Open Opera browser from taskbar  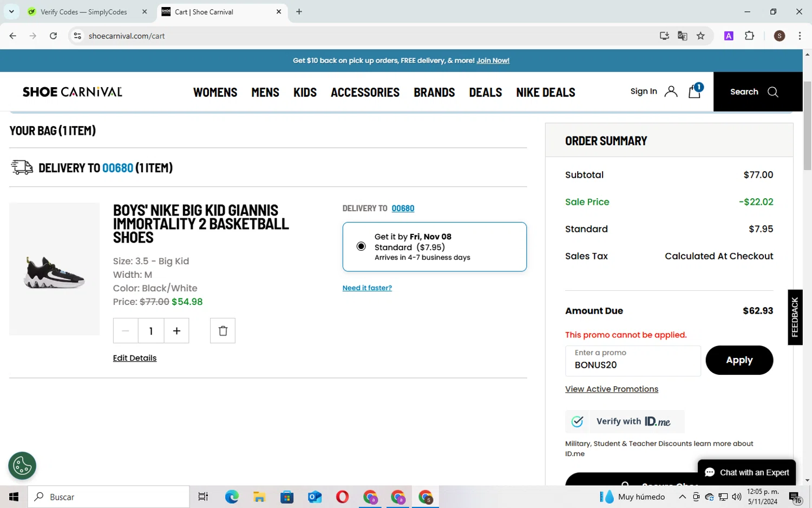(x=342, y=497)
